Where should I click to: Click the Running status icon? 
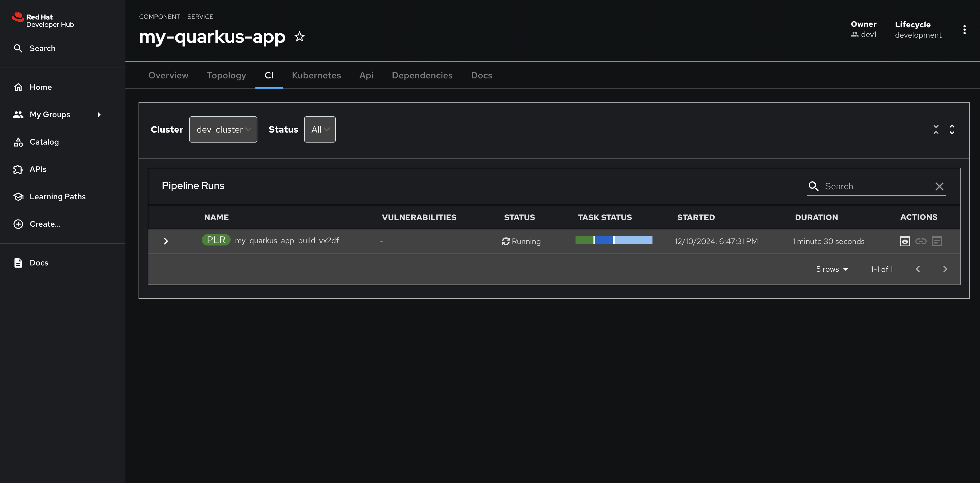[506, 241]
